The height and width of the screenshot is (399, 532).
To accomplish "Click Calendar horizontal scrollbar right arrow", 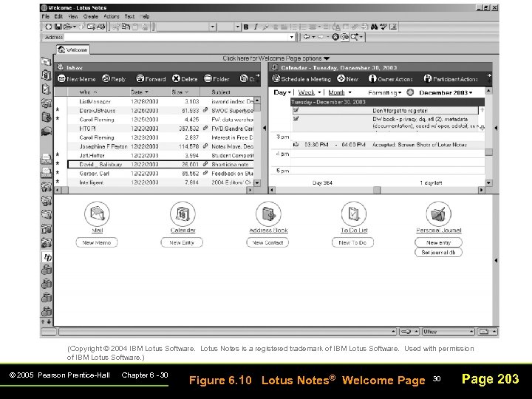I will click(482, 190).
